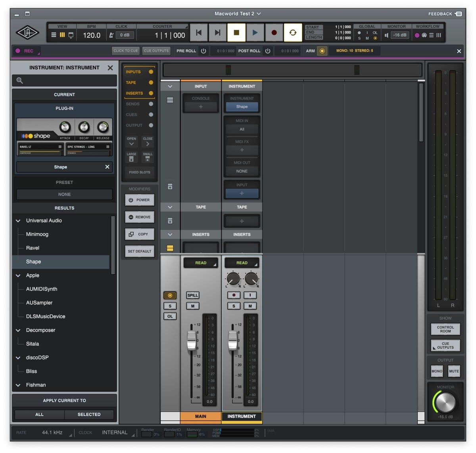Remove Shape using its X icon

(107, 167)
